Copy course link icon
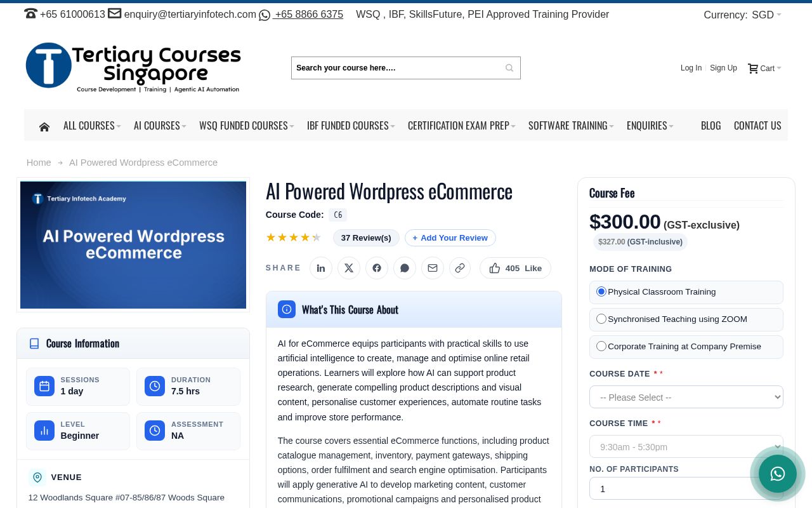 click(x=460, y=268)
